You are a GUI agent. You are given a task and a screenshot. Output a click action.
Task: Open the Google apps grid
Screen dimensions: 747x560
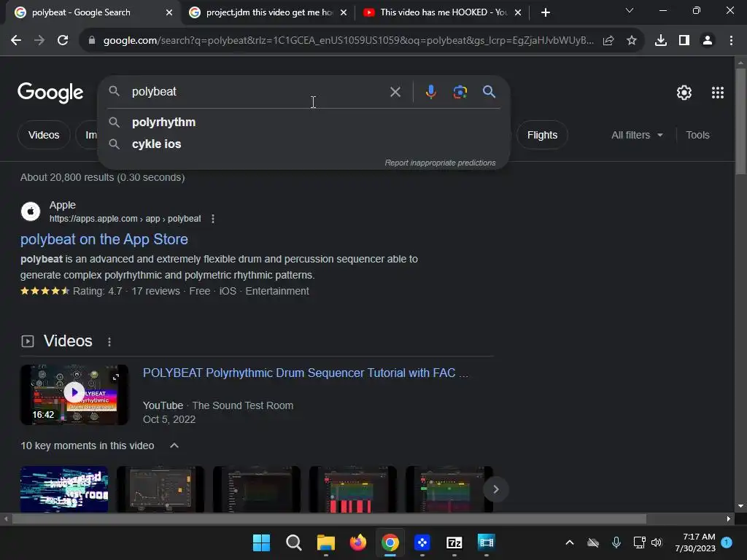(718, 93)
